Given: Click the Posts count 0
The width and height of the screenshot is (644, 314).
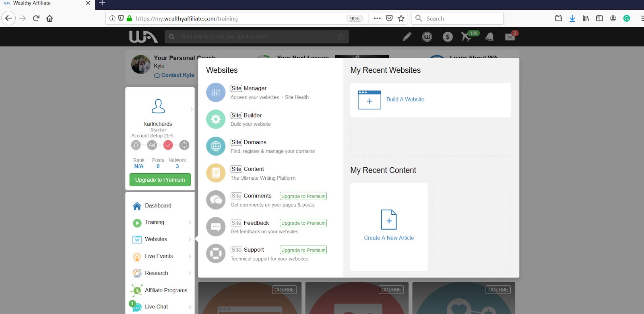Looking at the screenshot, I should (x=158, y=166).
